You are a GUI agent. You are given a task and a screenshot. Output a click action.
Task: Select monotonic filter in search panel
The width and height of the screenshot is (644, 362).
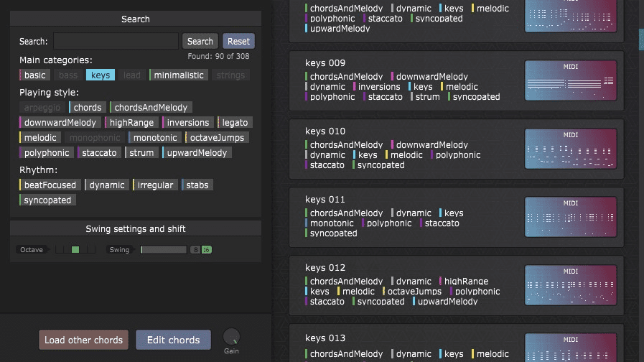tap(155, 138)
